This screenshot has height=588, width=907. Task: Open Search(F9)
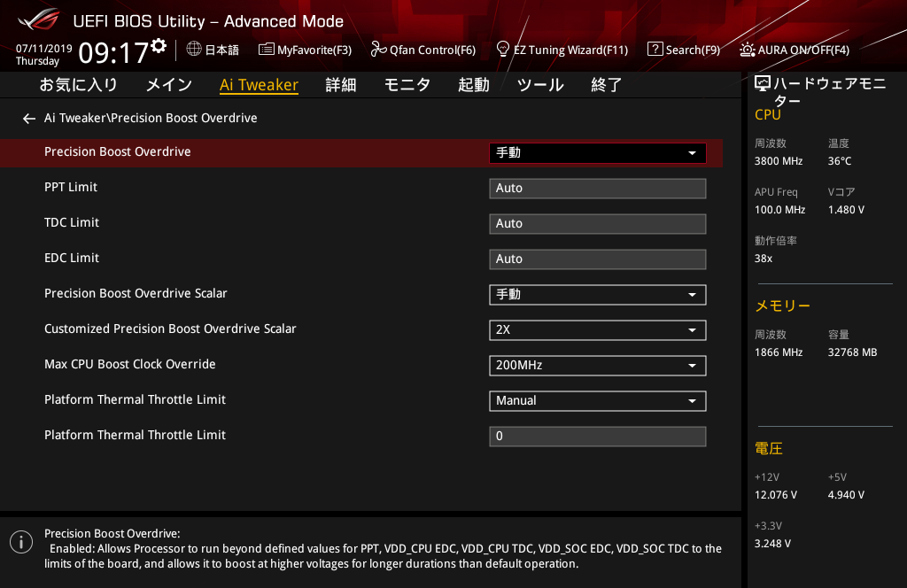684,50
